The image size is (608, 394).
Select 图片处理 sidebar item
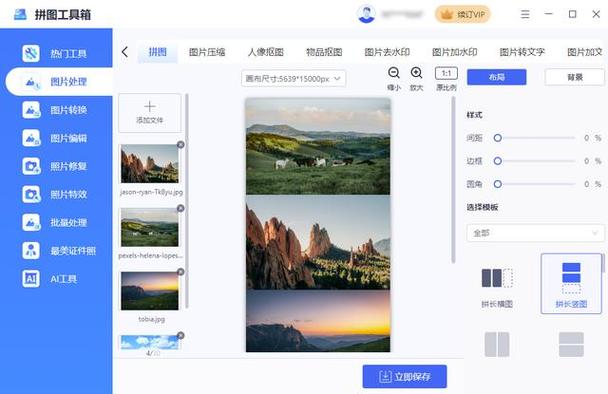[59, 82]
